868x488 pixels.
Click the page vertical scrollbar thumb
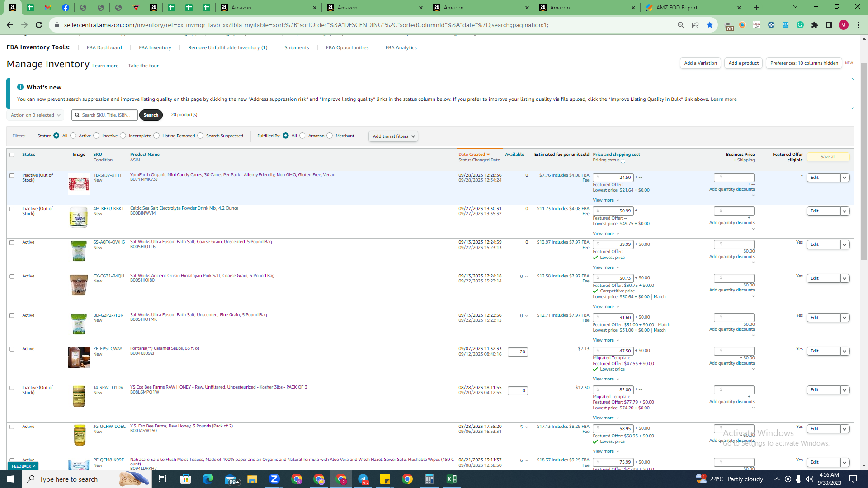coord(864,162)
